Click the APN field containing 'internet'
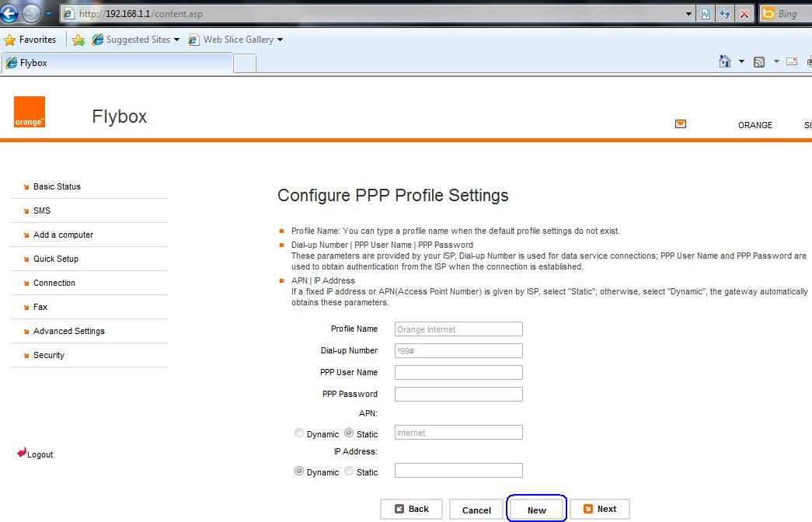The width and height of the screenshot is (812, 522). pos(458,433)
